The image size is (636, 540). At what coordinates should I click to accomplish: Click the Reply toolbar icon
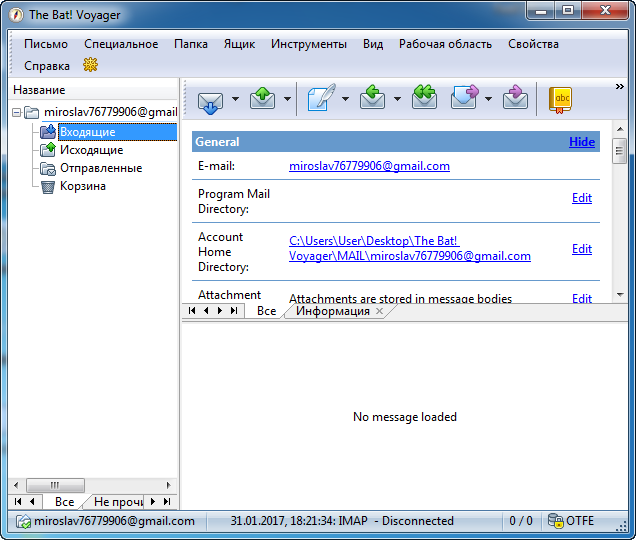point(372,97)
